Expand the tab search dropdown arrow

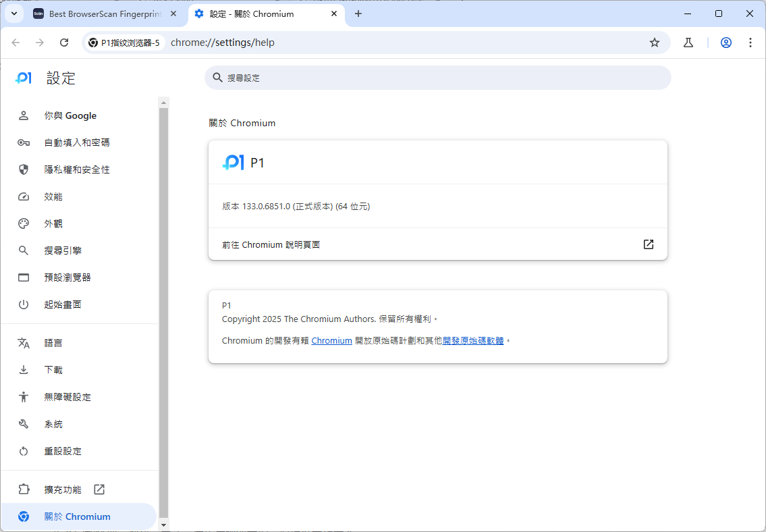(13, 14)
